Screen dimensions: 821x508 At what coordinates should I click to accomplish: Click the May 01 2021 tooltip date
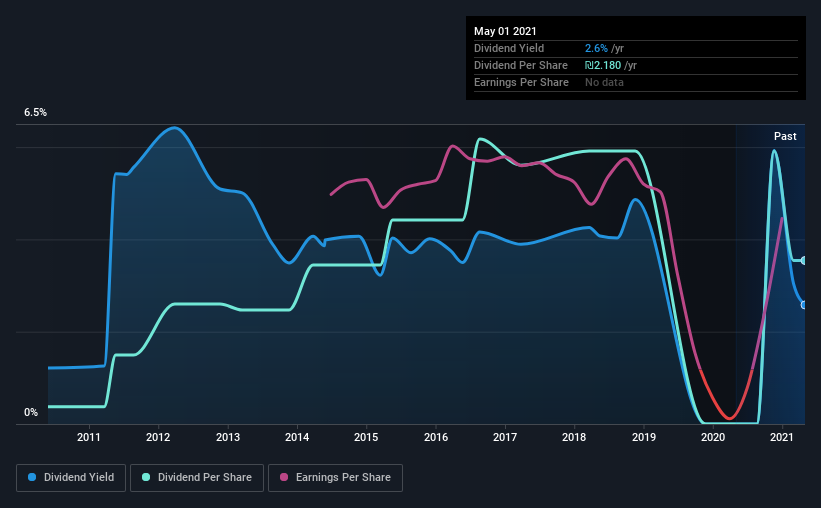click(505, 31)
